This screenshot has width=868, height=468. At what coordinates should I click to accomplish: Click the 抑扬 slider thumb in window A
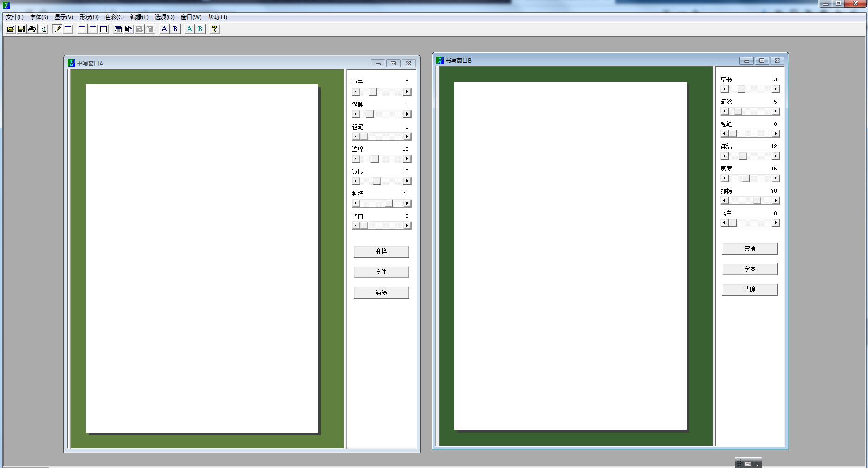389,203
